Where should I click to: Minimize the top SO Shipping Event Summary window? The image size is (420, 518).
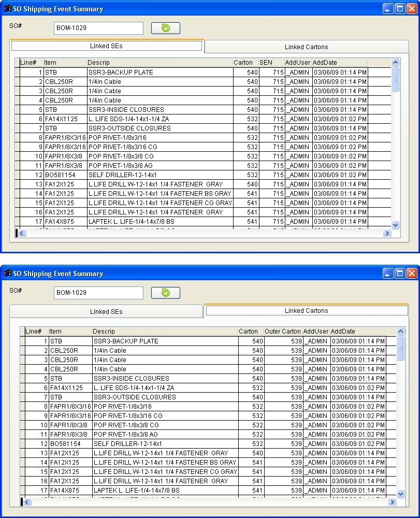(388, 9)
